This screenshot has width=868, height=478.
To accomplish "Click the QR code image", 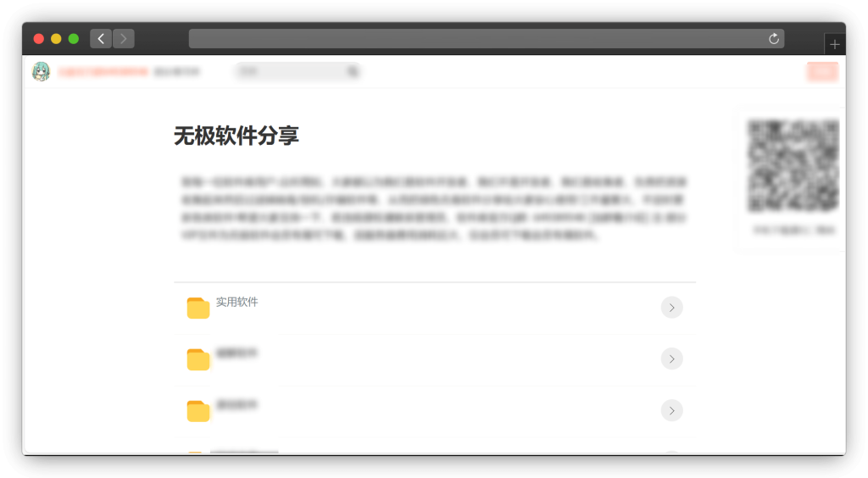I will (x=793, y=165).
